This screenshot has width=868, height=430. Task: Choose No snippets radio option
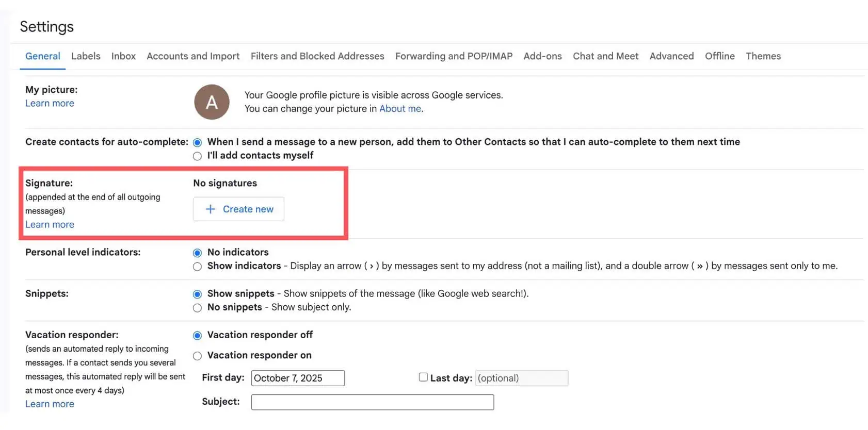pos(197,308)
